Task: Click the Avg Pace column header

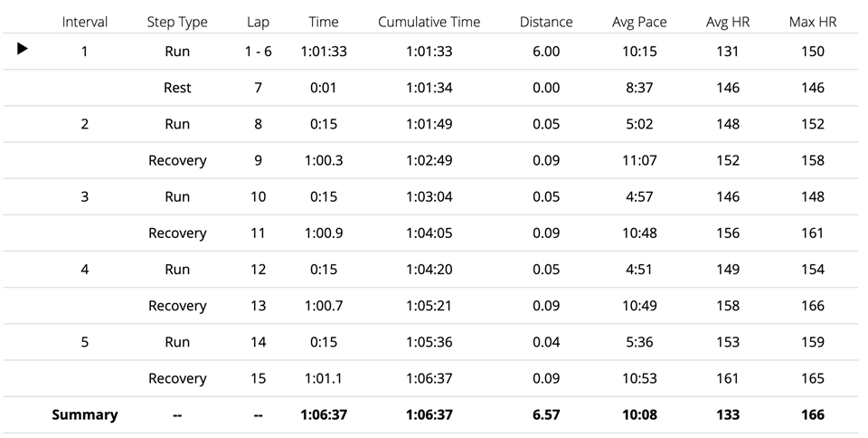Action: pos(639,22)
